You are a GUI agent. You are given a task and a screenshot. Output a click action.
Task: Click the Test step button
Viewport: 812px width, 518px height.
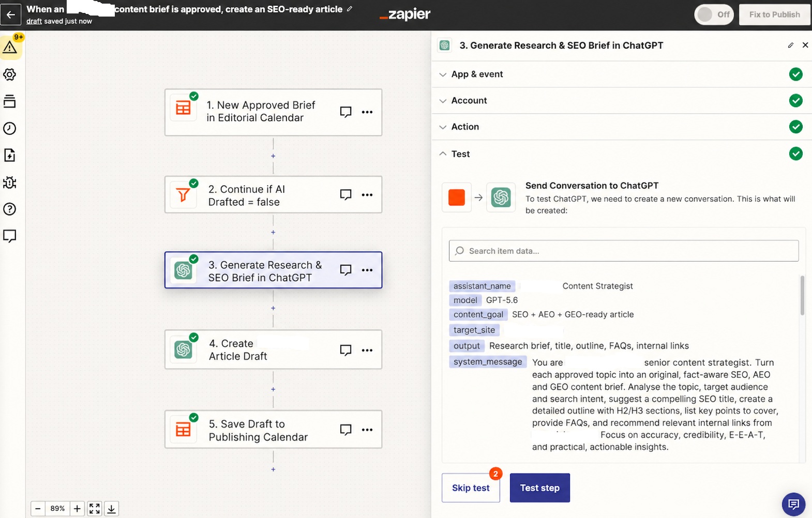point(540,488)
